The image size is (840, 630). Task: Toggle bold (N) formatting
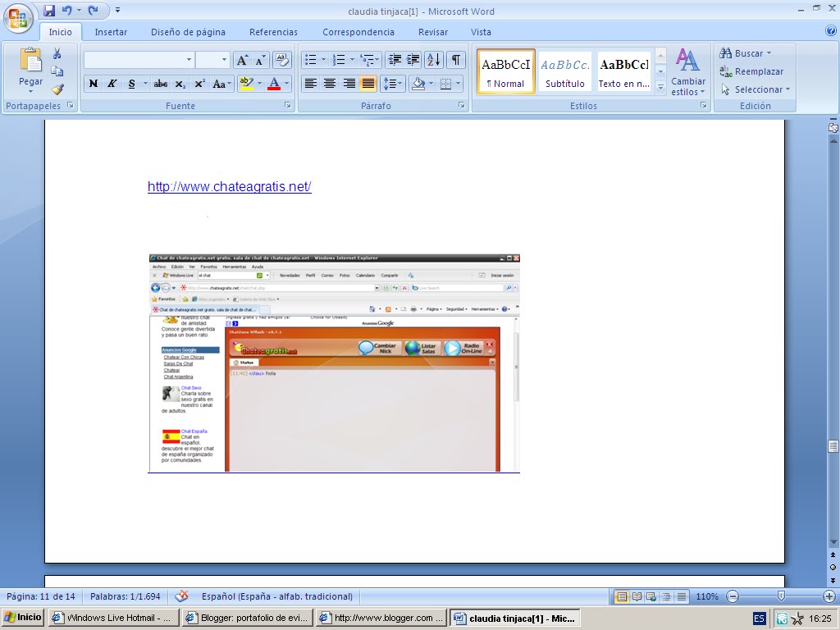(x=94, y=84)
